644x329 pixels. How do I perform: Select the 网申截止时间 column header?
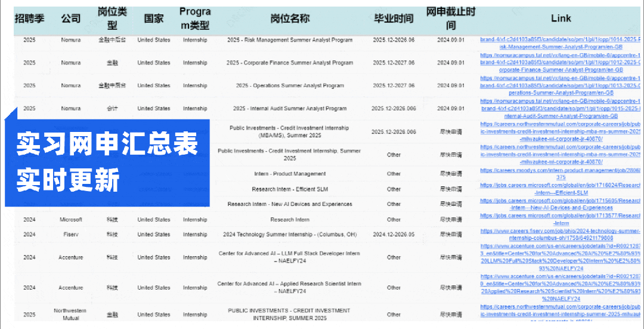pyautogui.click(x=451, y=19)
